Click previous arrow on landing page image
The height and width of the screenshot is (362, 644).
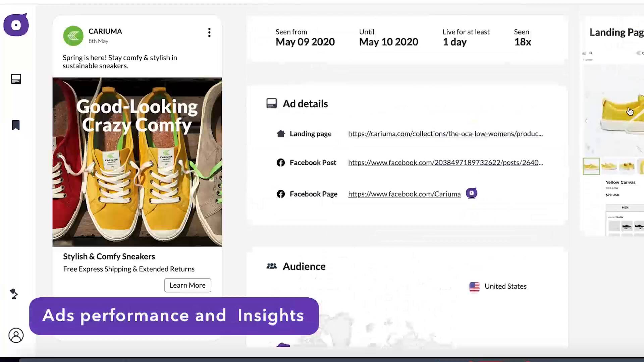pos(586,121)
